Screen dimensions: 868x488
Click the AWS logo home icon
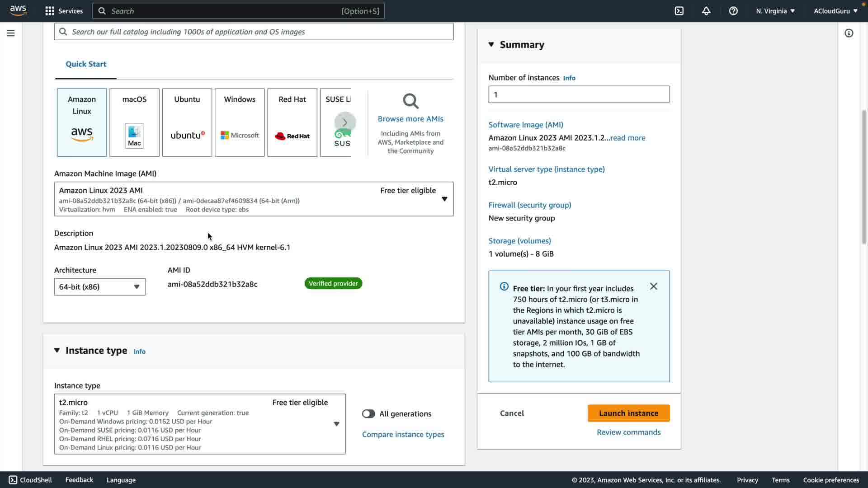pyautogui.click(x=18, y=10)
